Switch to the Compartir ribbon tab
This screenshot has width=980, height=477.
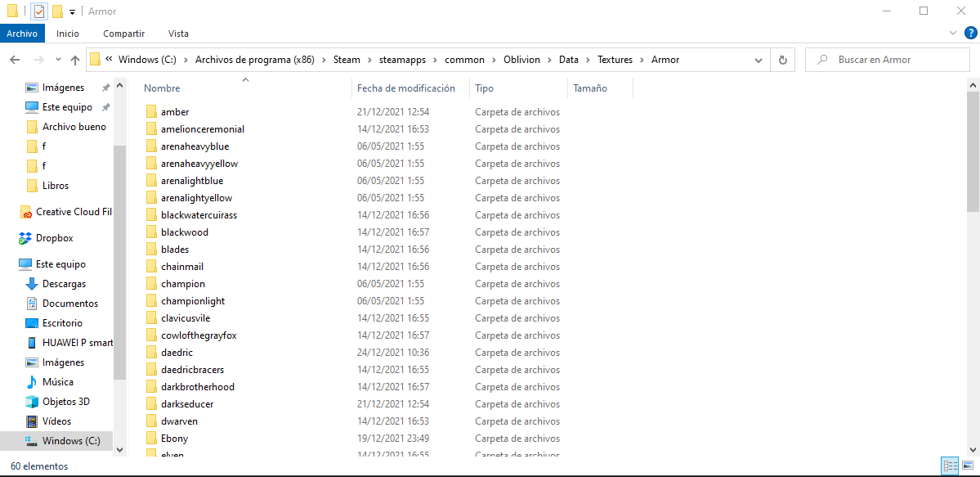pyautogui.click(x=123, y=34)
